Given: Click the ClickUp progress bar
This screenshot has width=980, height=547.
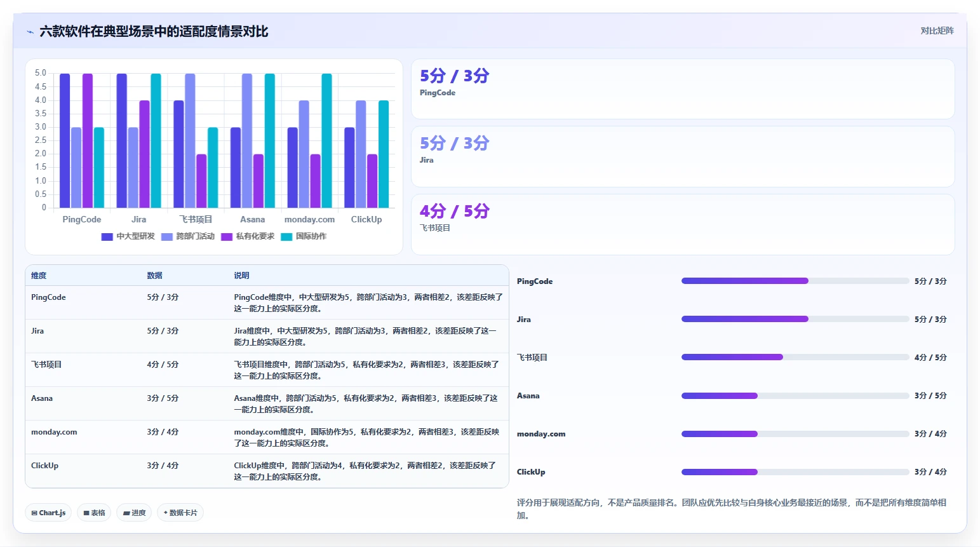Looking at the screenshot, I should coord(795,472).
